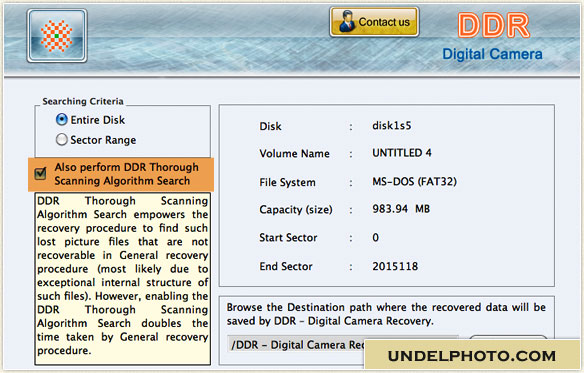Click the Searching Criteria group label
The width and height of the screenshot is (584, 373).
83,101
